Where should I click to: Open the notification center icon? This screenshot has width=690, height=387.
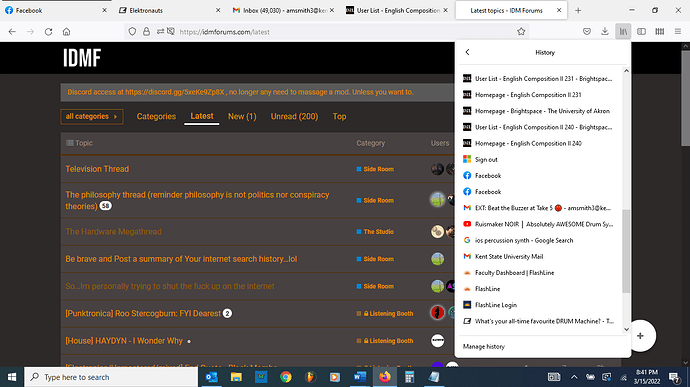(673, 377)
